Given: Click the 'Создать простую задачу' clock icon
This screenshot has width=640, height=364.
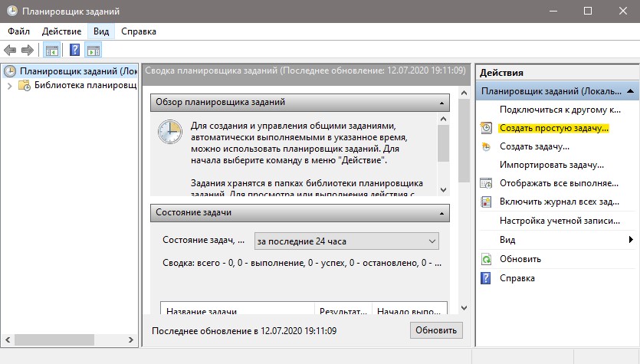Looking at the screenshot, I should pos(486,128).
